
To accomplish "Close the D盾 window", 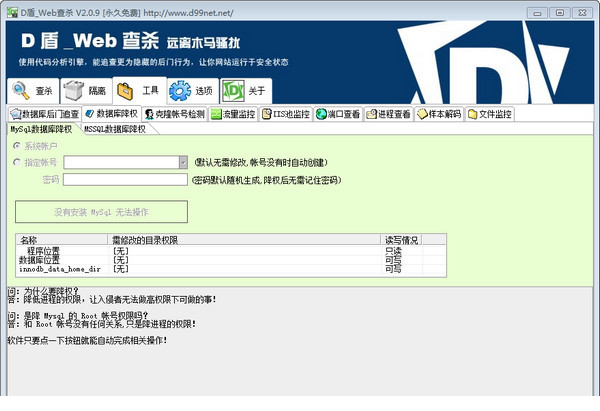I will point(582,13).
